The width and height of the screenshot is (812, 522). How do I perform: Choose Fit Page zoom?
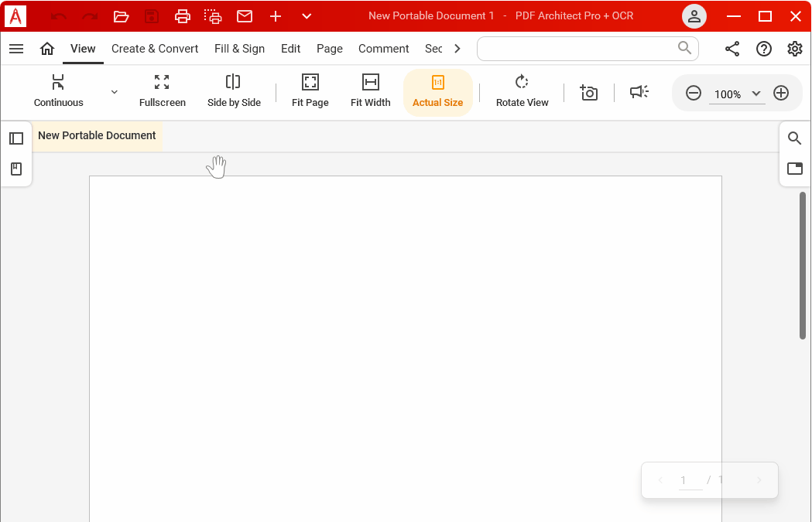click(x=310, y=91)
